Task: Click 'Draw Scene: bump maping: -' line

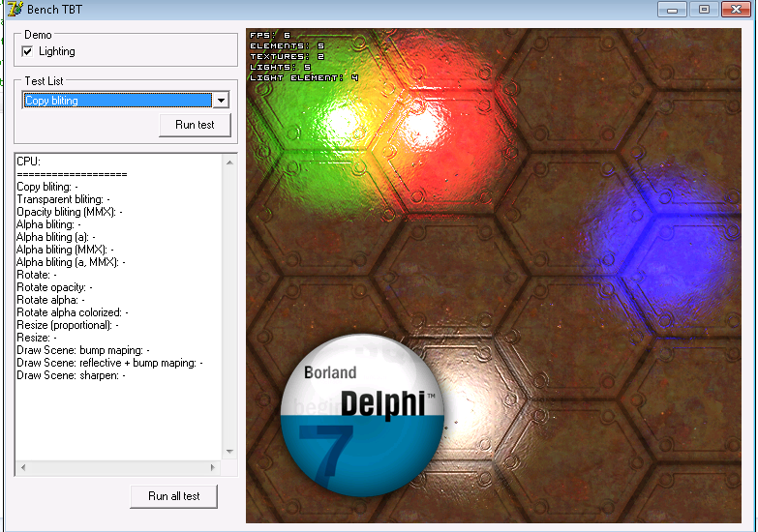Action: (x=83, y=350)
